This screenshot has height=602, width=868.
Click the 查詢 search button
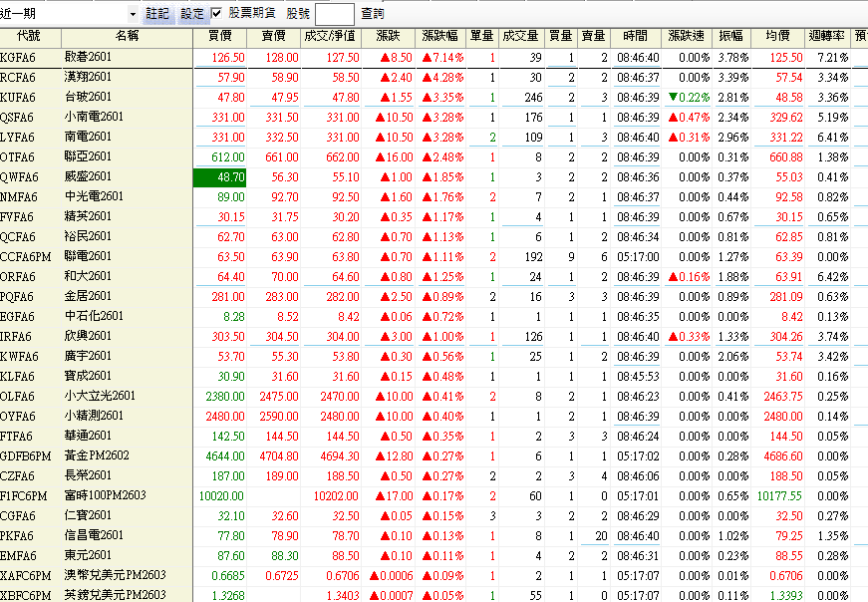click(372, 14)
